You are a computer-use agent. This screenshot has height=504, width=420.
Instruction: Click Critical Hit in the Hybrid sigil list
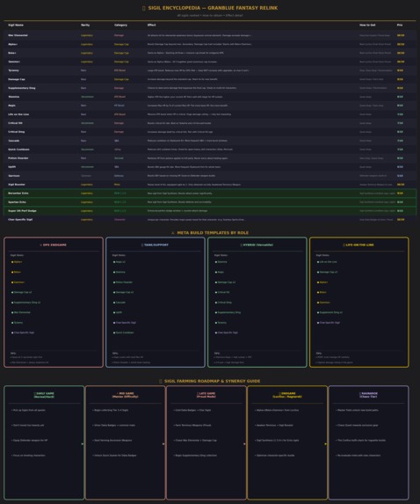click(x=223, y=292)
